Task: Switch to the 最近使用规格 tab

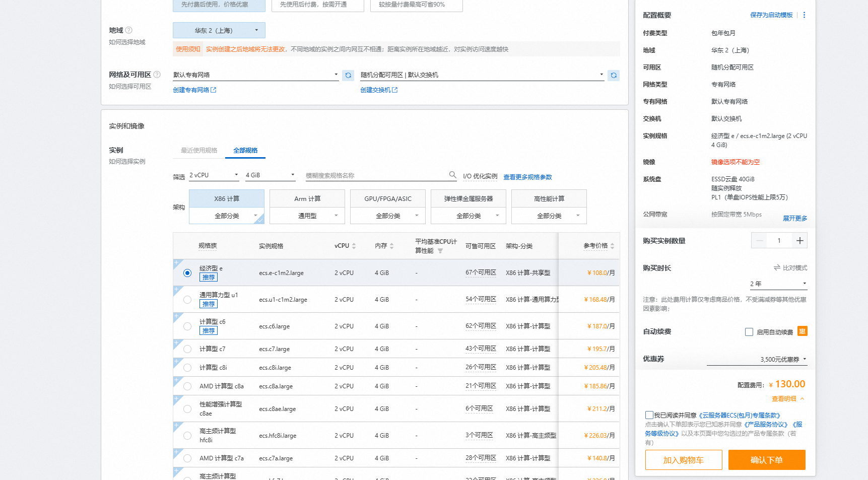Action: coord(199,151)
